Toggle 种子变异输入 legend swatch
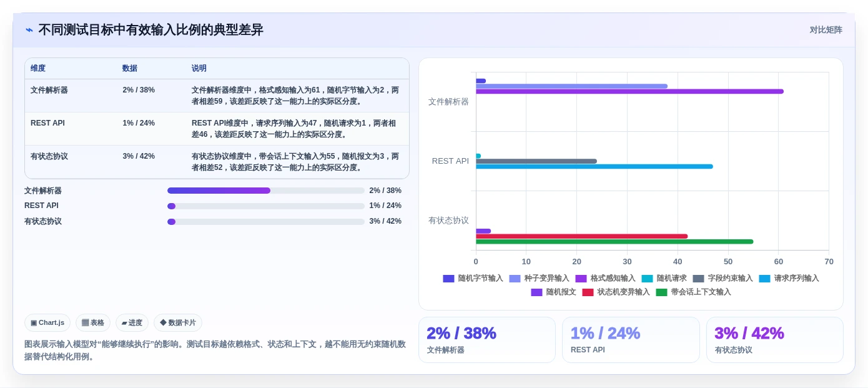 [515, 279]
